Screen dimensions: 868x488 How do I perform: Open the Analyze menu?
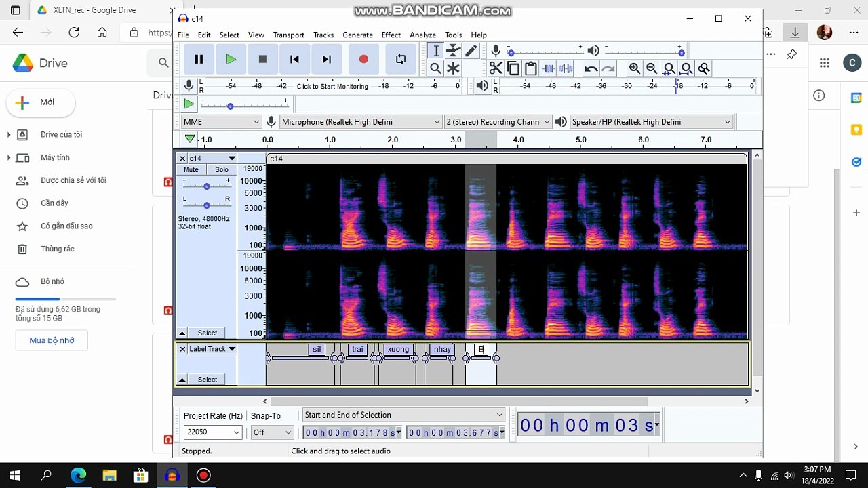[x=422, y=35]
